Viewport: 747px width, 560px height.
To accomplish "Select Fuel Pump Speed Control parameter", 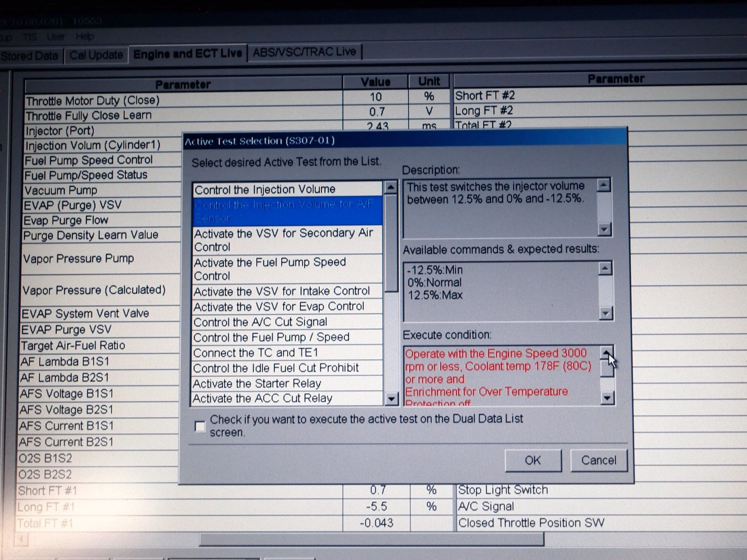I will tap(102, 160).
